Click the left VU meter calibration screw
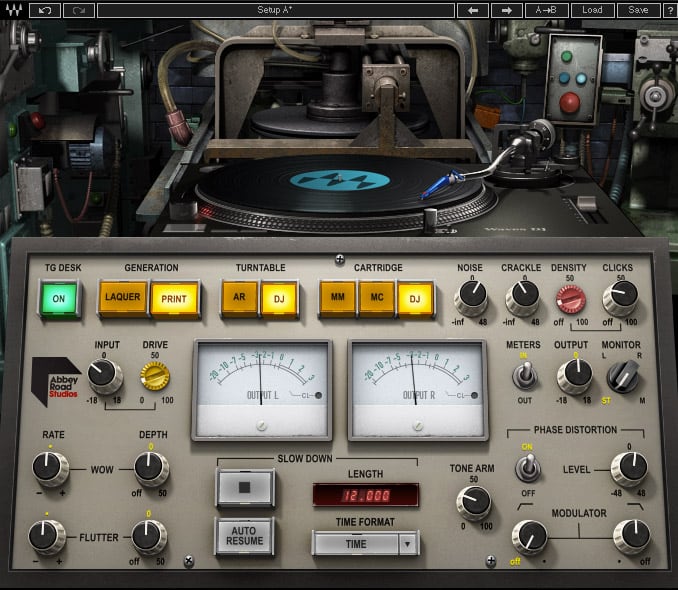Image resolution: width=678 pixels, height=590 pixels. pos(261,426)
